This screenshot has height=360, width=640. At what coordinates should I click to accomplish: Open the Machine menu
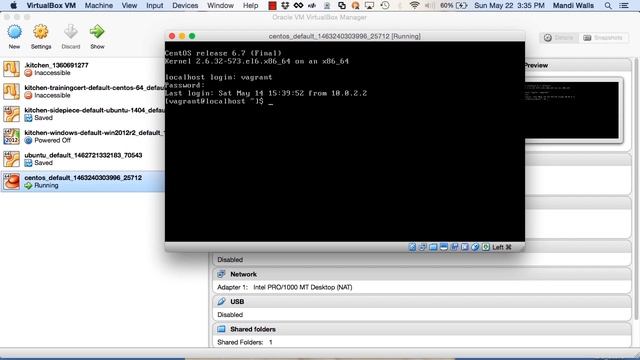pyautogui.click(x=99, y=5)
